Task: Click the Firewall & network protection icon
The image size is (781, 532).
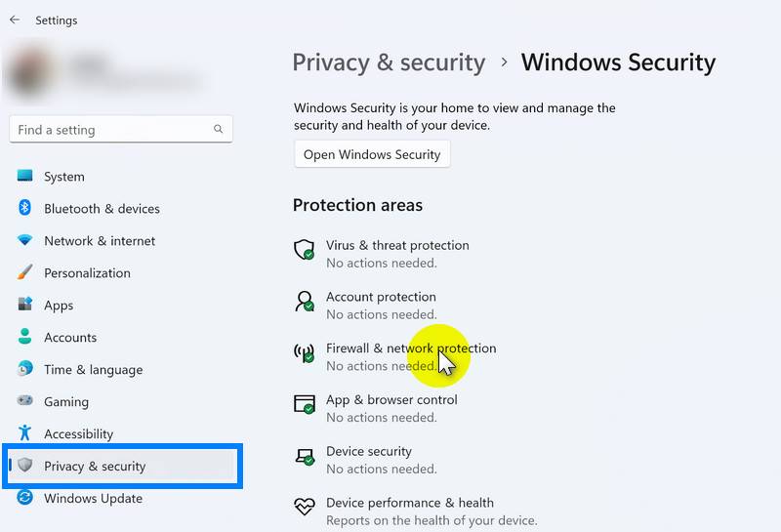Action: (305, 353)
